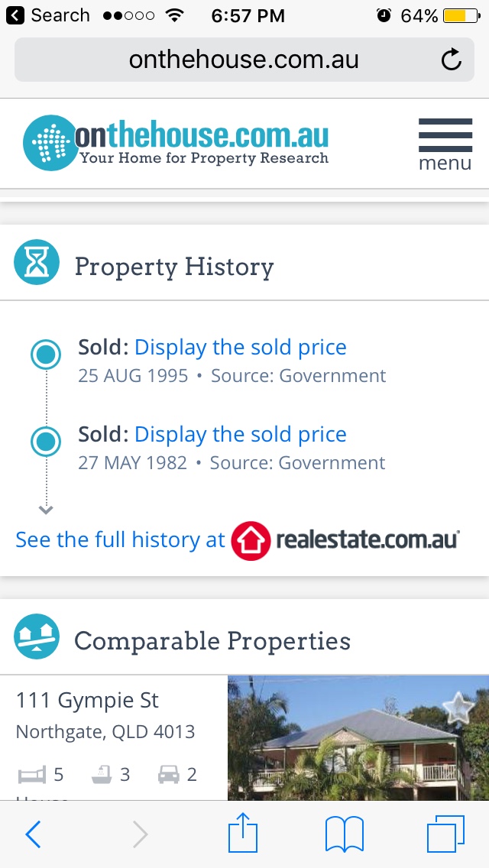This screenshot has height=868, width=489.
Task: Select the 1995 sale timeline marker
Action: point(46,355)
